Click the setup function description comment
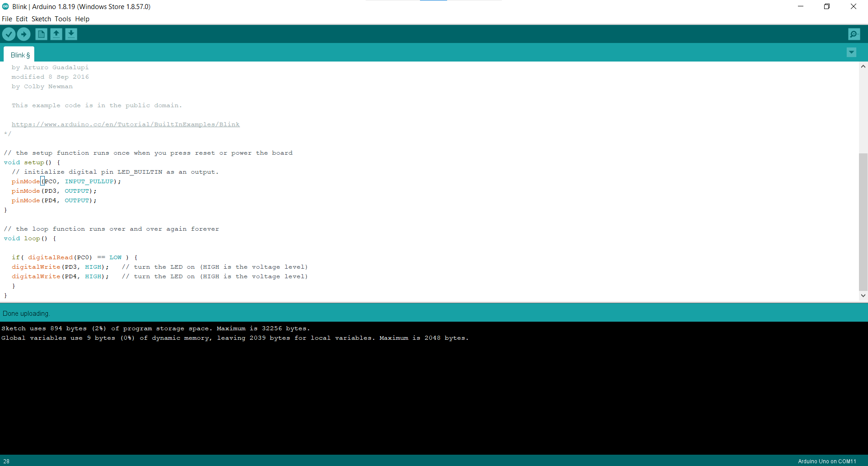The image size is (868, 466). [x=148, y=153]
